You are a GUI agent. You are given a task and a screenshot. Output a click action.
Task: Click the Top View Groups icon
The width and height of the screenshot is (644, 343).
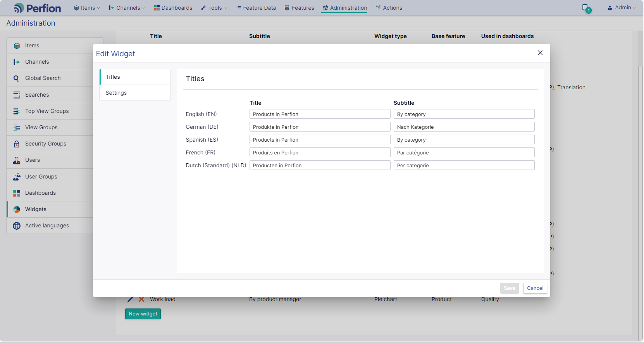pos(17,111)
